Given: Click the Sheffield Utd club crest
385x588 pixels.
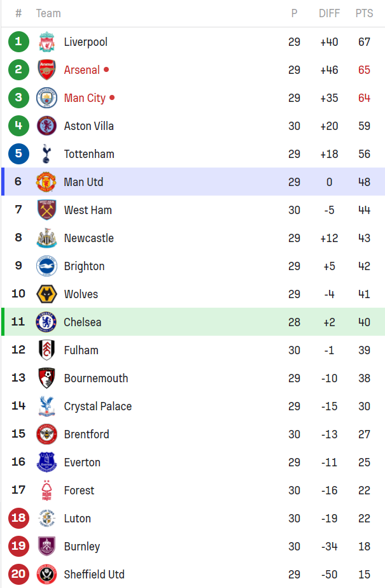Looking at the screenshot, I should point(46,575).
